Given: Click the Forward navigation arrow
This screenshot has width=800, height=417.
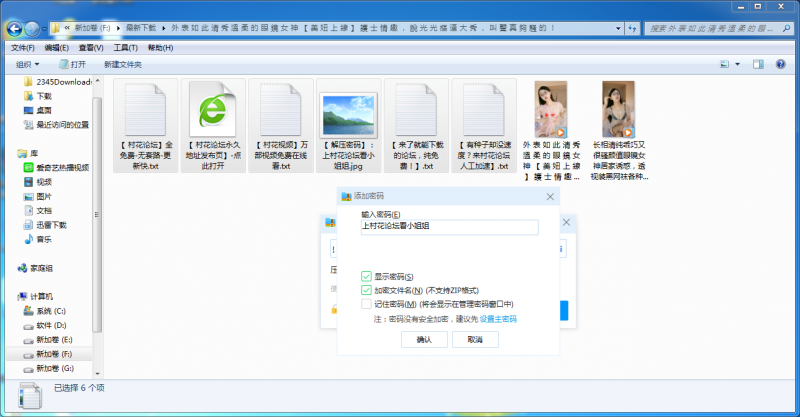Looking at the screenshot, I should pyautogui.click(x=34, y=28).
